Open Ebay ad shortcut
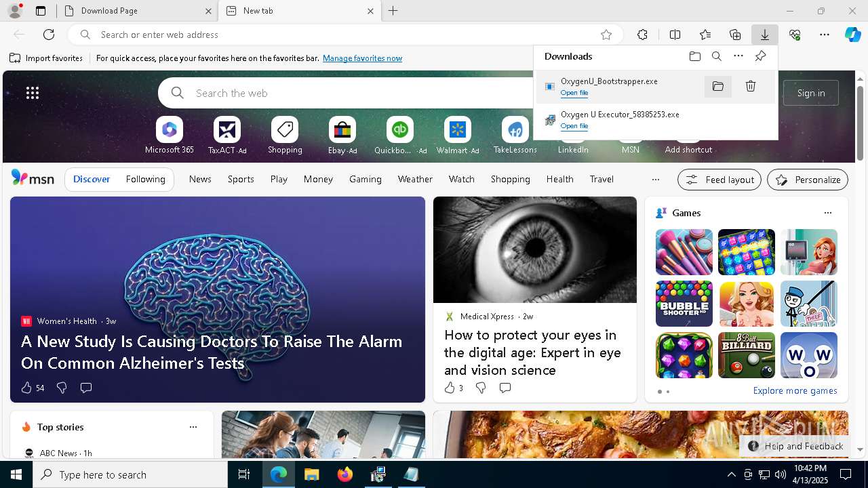868x488 pixels. tap(342, 136)
